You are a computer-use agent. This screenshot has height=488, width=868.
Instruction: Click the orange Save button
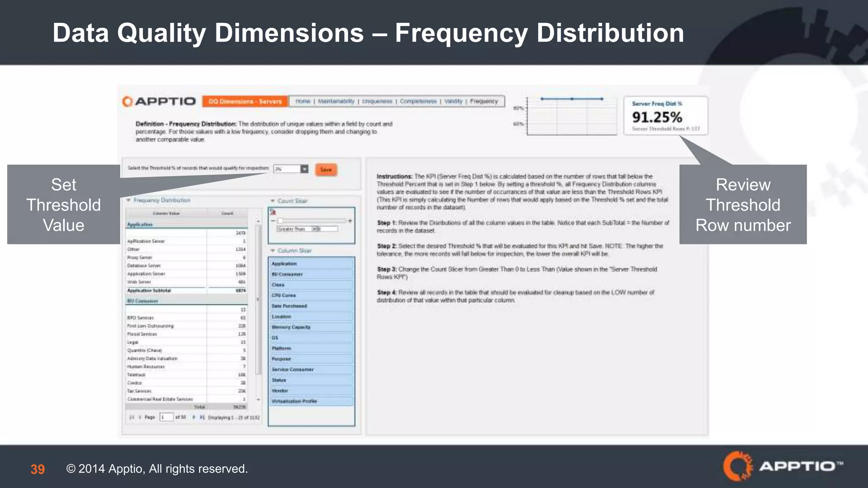pos(326,169)
